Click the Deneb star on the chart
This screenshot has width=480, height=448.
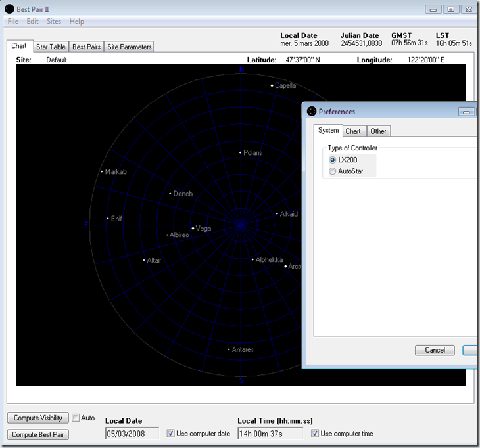click(x=170, y=194)
